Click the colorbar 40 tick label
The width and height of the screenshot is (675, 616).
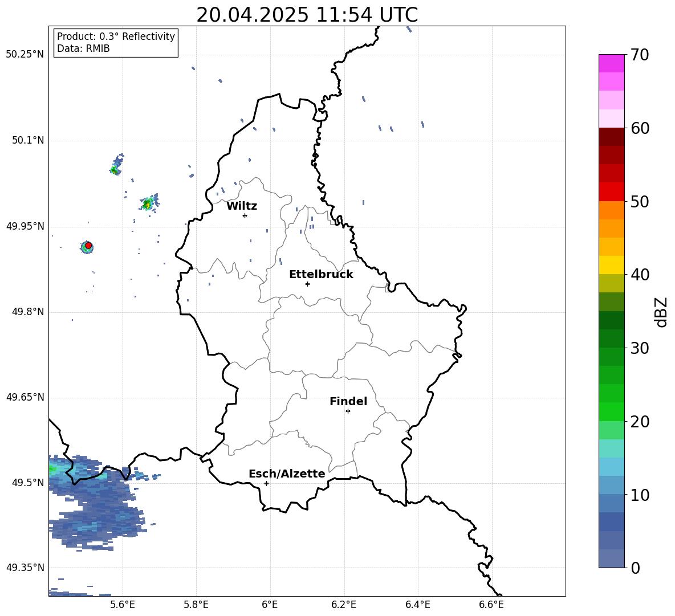coord(640,275)
